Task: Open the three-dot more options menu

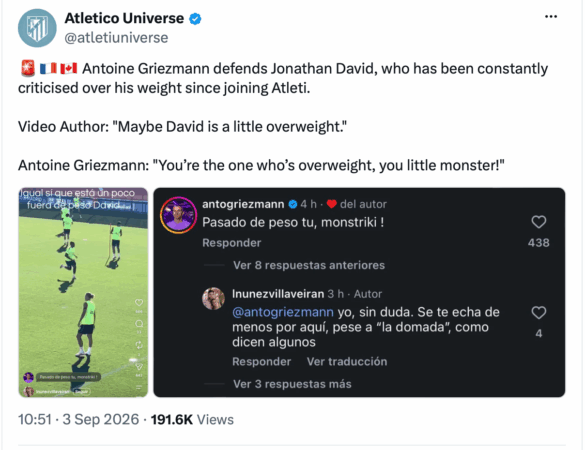Action: click(551, 17)
